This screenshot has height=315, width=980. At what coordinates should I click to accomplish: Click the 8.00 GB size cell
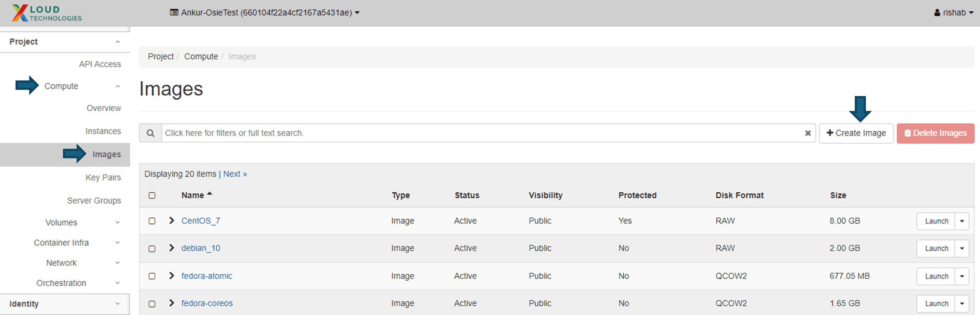845,221
